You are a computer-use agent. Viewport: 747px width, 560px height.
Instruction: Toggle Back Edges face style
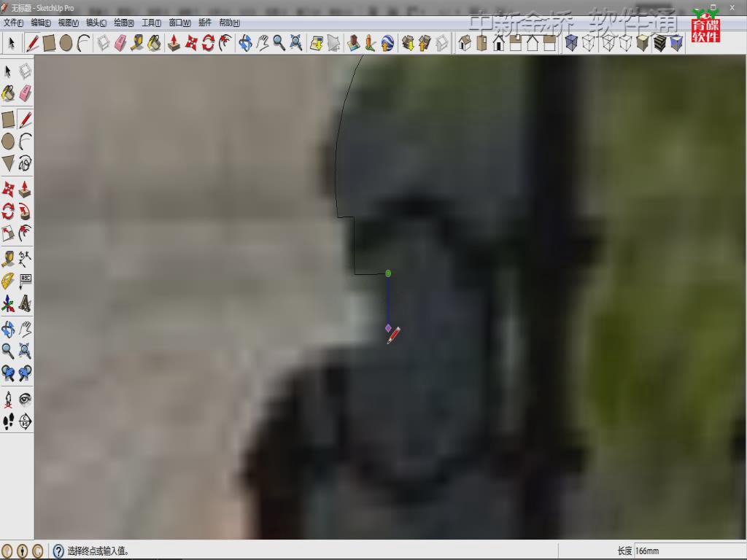pyautogui.click(x=589, y=43)
